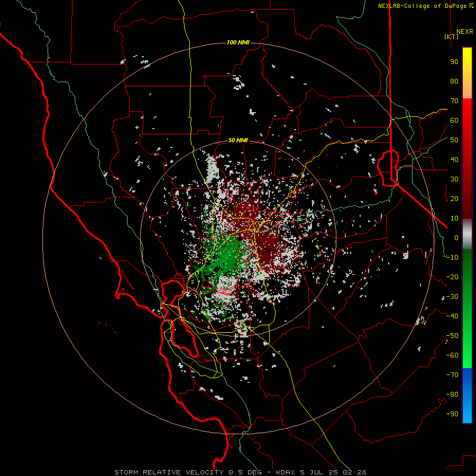Click the 20 value on velocity scale
476x476 pixels.
click(x=454, y=198)
